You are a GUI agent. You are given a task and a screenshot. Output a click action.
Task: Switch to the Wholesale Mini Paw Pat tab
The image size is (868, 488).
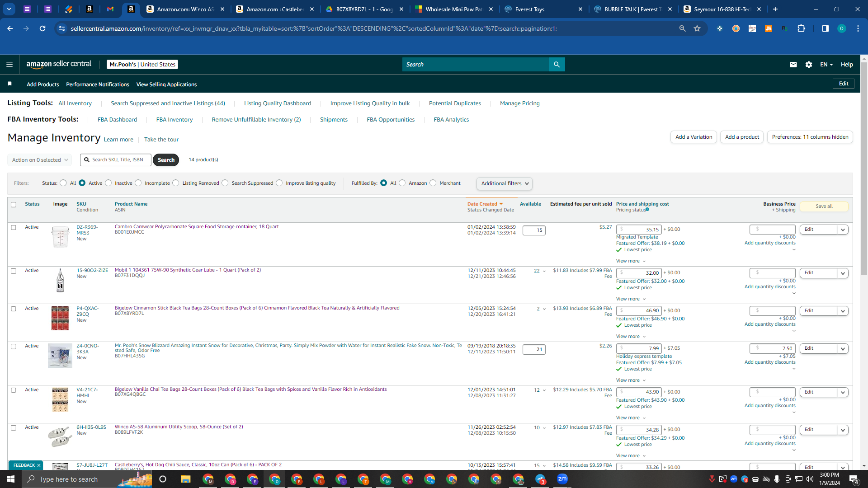(453, 9)
